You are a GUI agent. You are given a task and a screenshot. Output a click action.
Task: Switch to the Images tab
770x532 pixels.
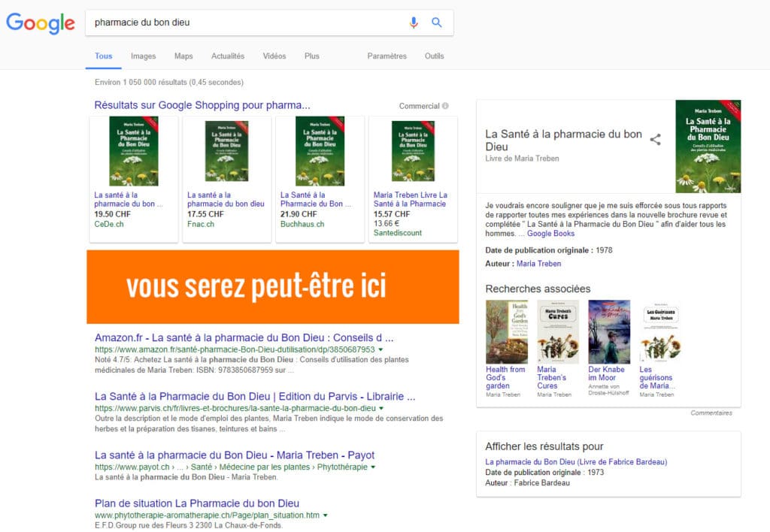point(144,56)
